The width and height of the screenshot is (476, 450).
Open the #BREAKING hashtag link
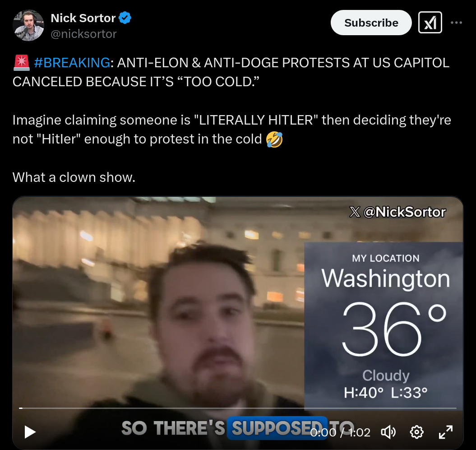coord(72,63)
